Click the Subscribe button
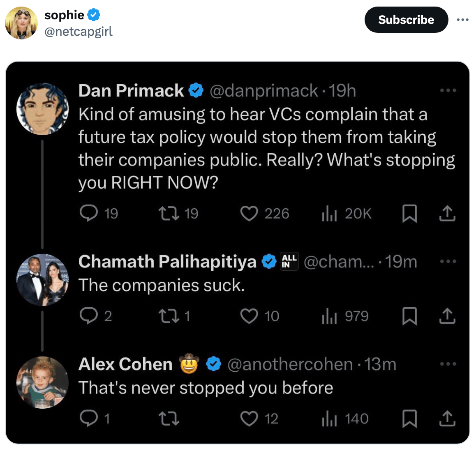Image resolution: width=476 pixels, height=451 pixels. (x=406, y=20)
